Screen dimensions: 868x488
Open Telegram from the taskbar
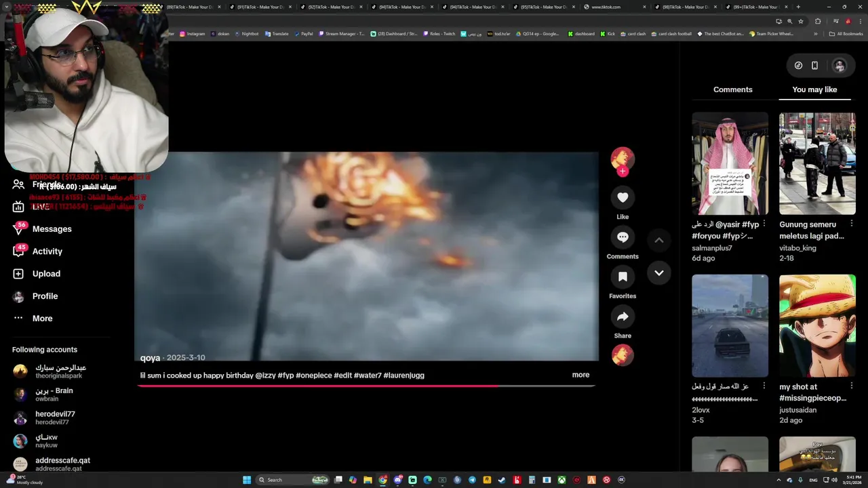pos(472,480)
